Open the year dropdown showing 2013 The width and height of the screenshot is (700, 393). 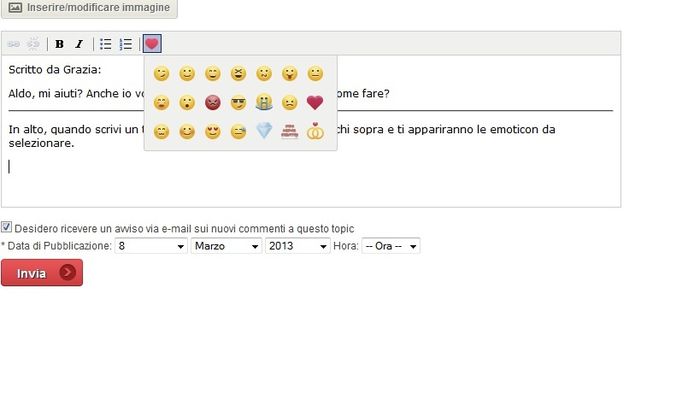click(298, 246)
